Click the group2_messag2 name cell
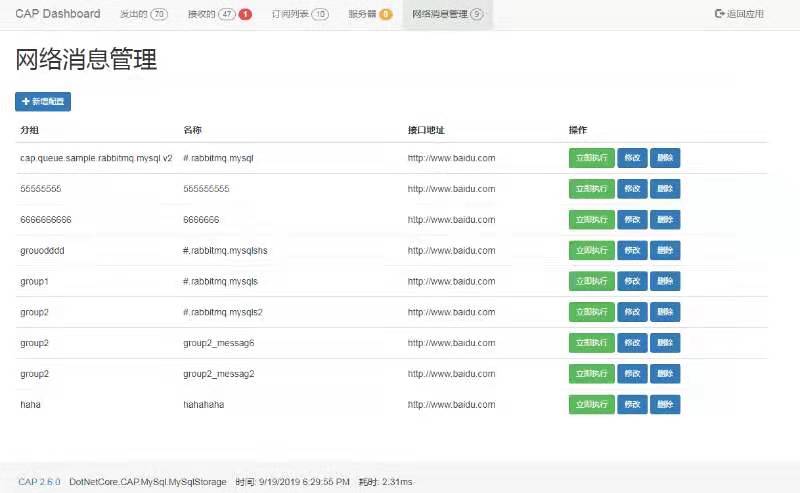Image resolution: width=800 pixels, height=493 pixels. tap(219, 374)
